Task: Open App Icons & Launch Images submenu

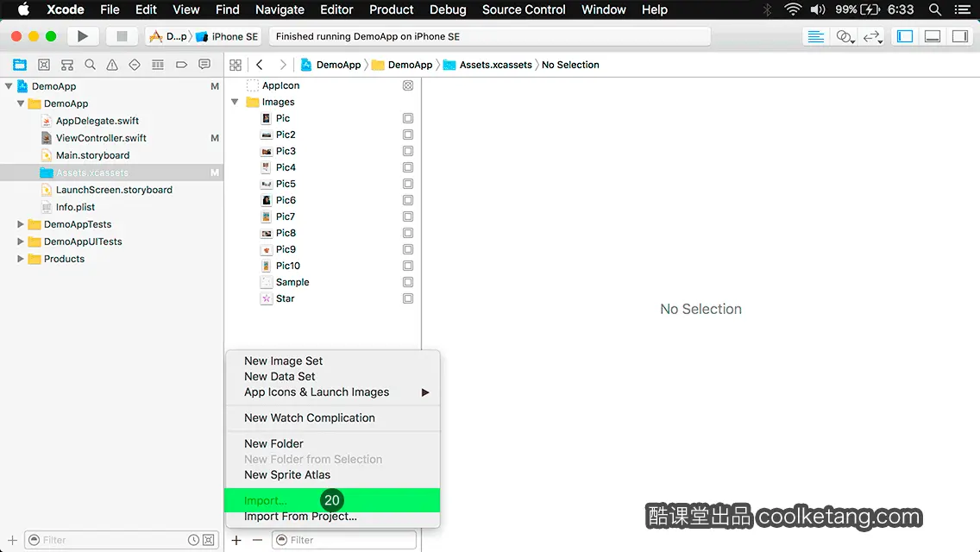Action: [332, 392]
